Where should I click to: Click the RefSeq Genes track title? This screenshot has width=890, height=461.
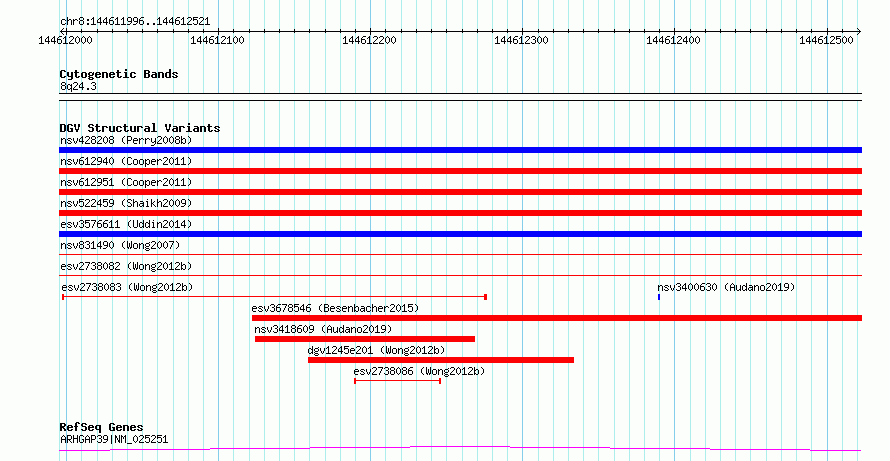tap(102, 427)
